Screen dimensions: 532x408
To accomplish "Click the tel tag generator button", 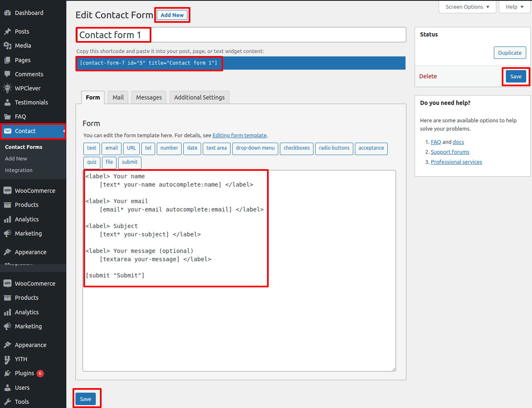I will point(148,148).
